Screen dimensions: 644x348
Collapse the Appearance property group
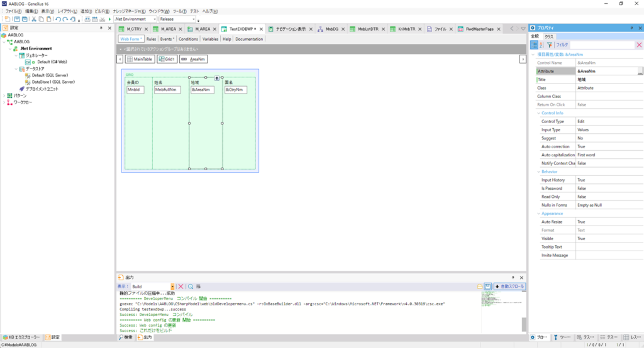[x=538, y=214]
